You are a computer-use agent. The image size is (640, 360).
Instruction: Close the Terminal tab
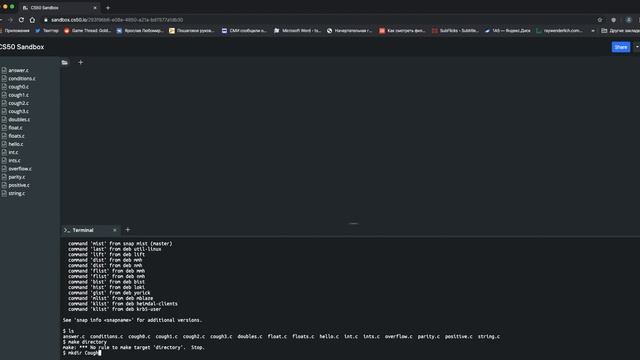[x=115, y=230]
